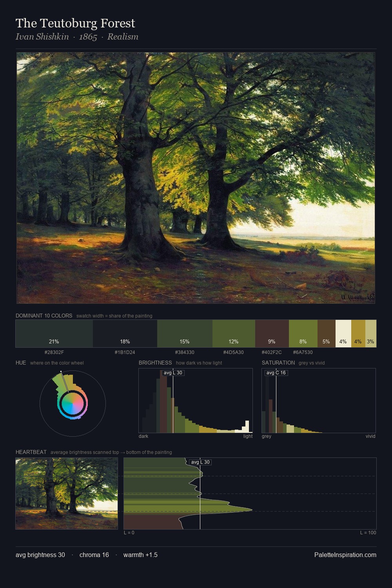Click the 'dark' axis label

tap(143, 436)
